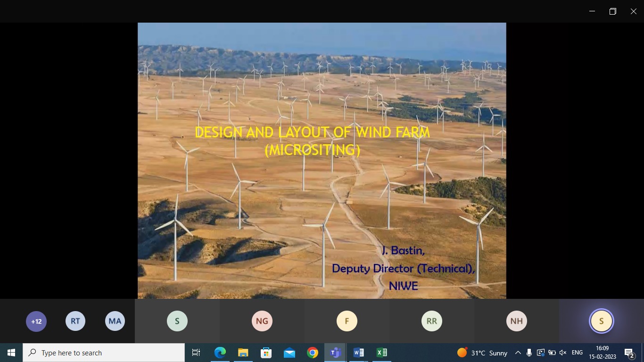Open the 31°C Sunny weather widget

tap(482, 353)
